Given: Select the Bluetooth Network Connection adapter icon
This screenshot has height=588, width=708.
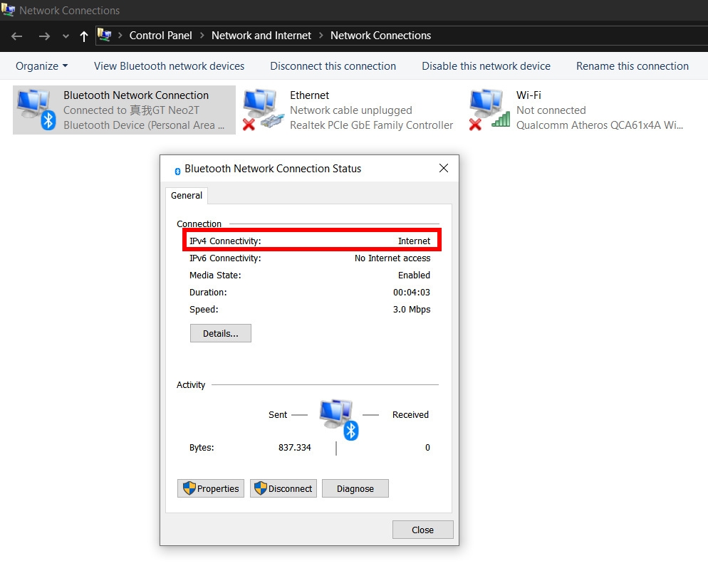Looking at the screenshot, I should click(36, 110).
